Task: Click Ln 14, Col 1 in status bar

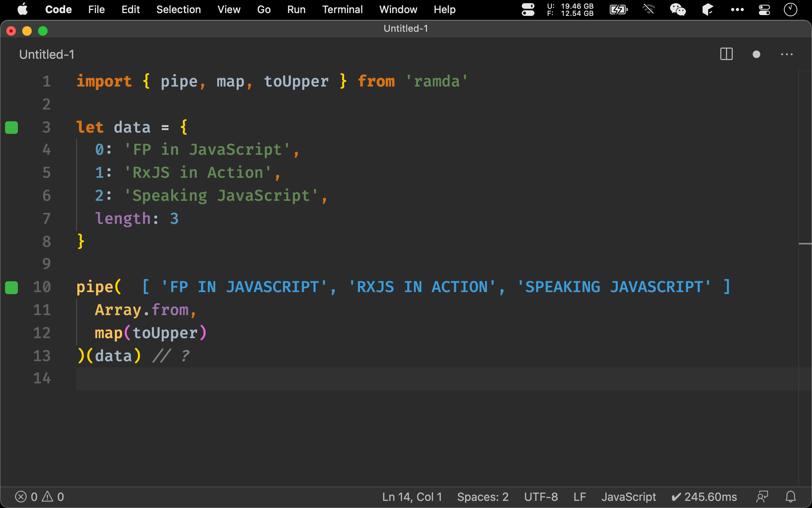Action: 412,496
